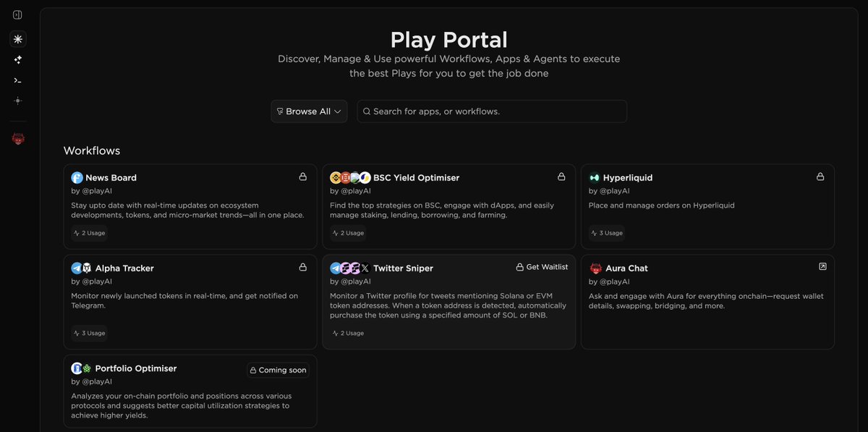Click @playAI author under Hyperliquid
The width and height of the screenshot is (868, 432).
614,191
